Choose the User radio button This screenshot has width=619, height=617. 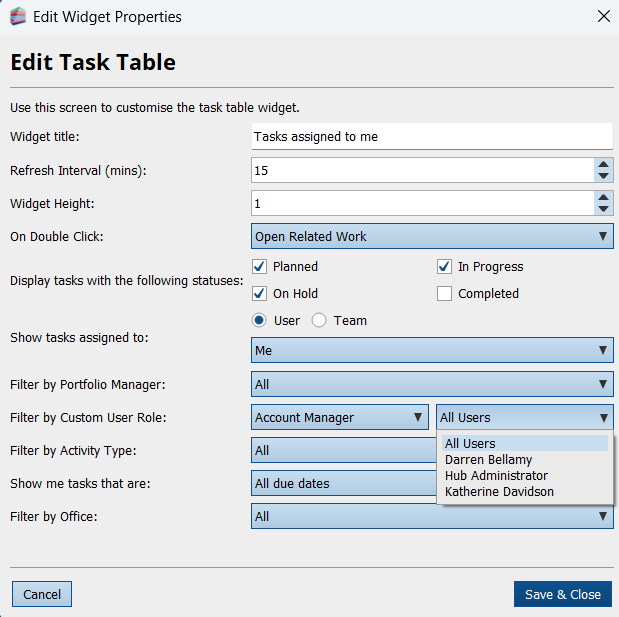tap(260, 321)
